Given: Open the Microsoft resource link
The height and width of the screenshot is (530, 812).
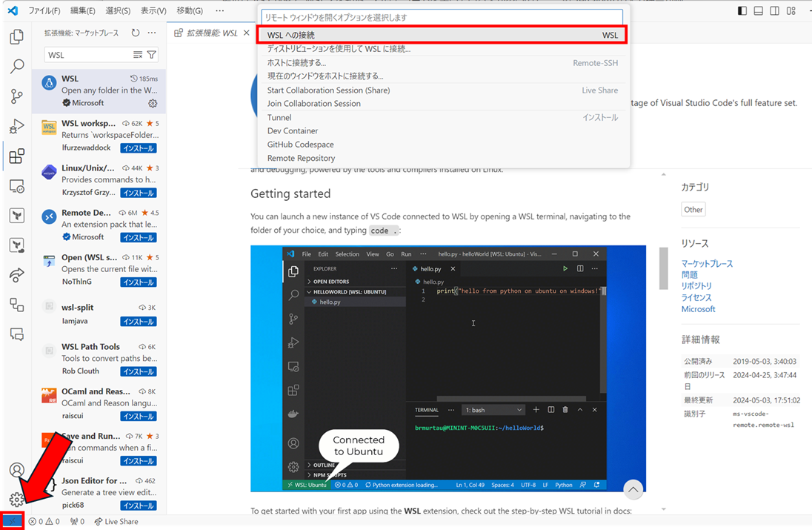Looking at the screenshot, I should click(698, 309).
